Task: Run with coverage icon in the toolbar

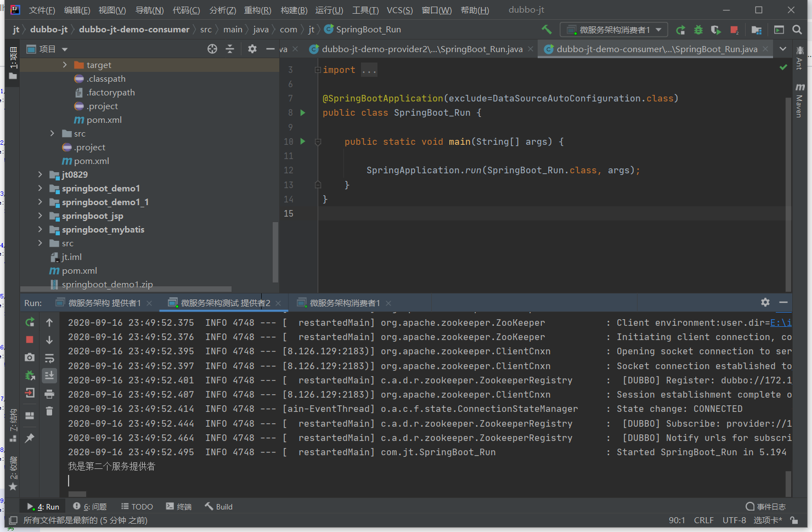Action: point(715,30)
